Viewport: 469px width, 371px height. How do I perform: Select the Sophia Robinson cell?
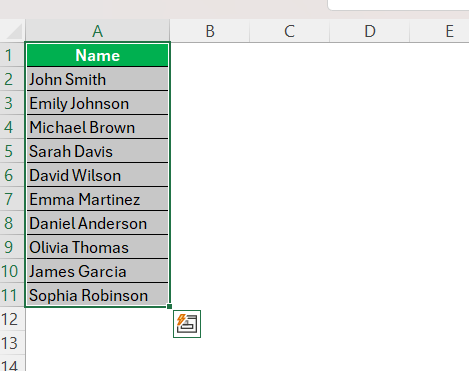[98, 295]
